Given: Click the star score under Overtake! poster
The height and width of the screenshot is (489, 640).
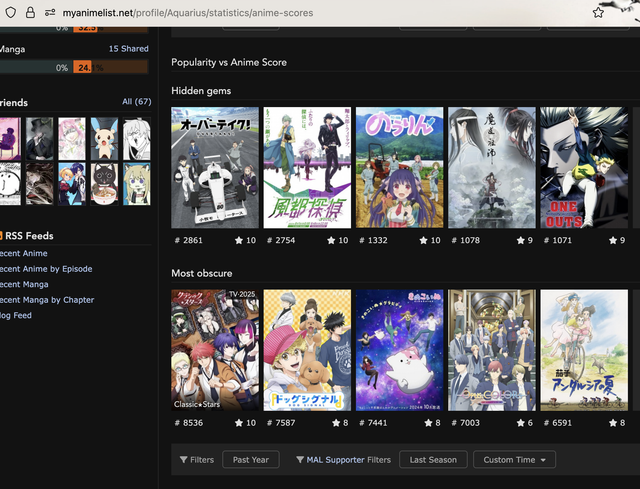Looking at the screenshot, I should 245,240.
